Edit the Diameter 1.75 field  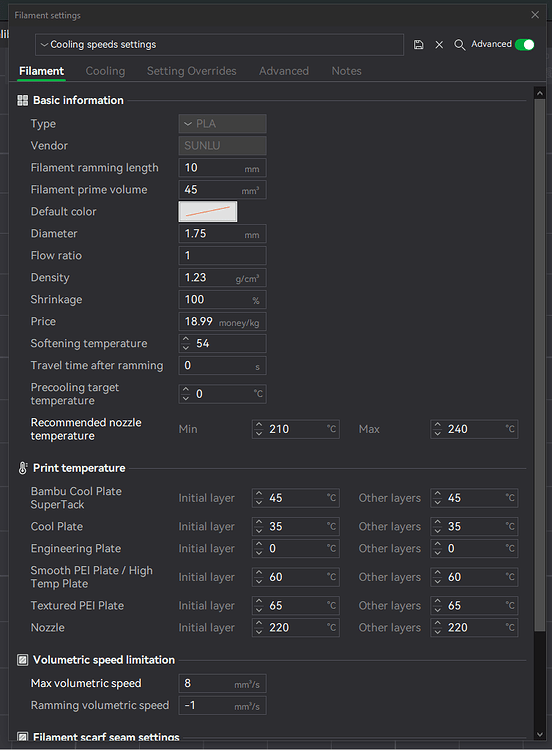point(222,234)
